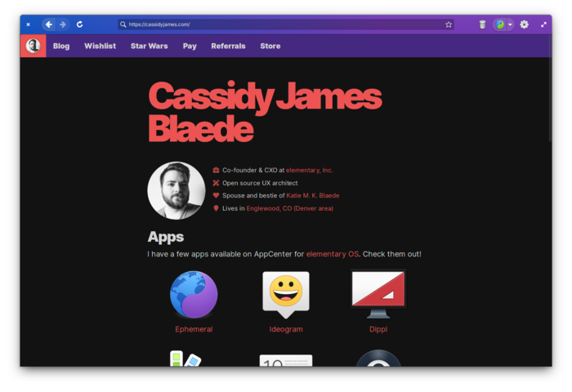Viewport: 572px width, 392px height.
Task: Open the Blog nav item
Action: pyautogui.click(x=61, y=46)
